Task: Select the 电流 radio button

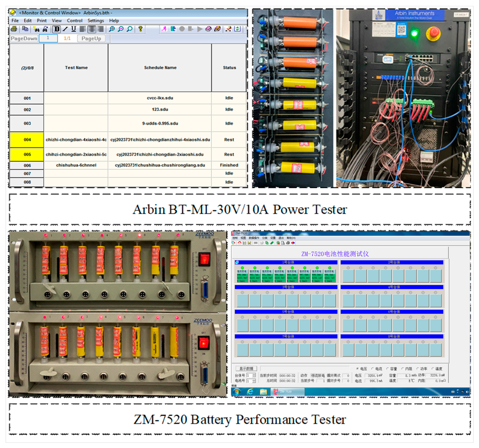Action: (x=373, y=369)
